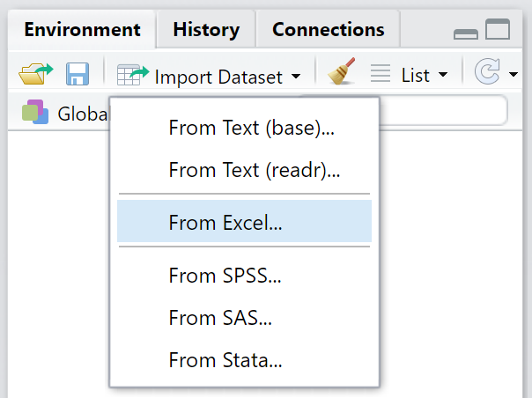Screen dimensions: 532x398
Task: Choose From Text (readr)... option
Action: coord(254,170)
